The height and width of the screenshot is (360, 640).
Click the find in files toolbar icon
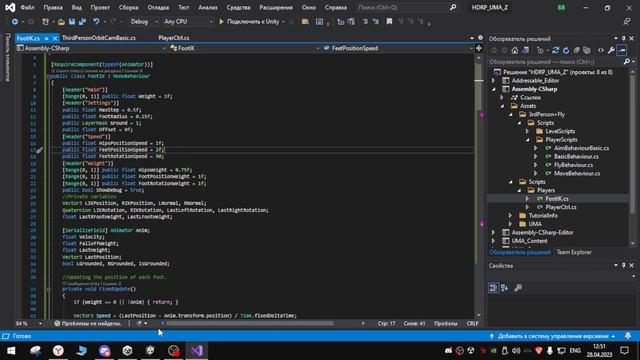305,22
